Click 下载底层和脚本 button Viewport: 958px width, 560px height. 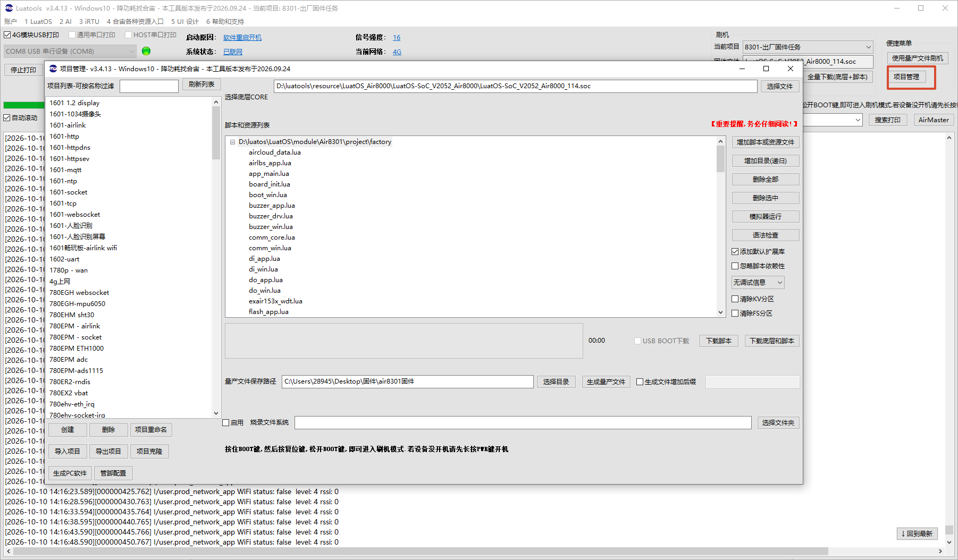[772, 341]
